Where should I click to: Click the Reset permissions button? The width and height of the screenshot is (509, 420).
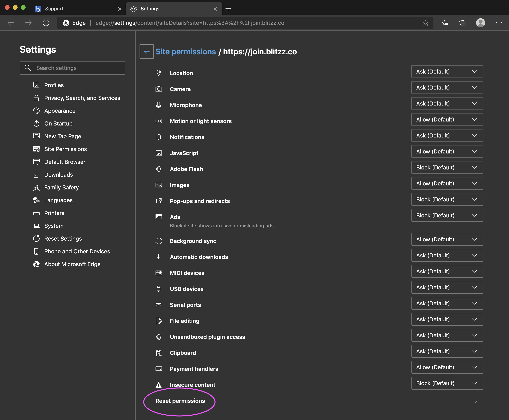pos(180,401)
